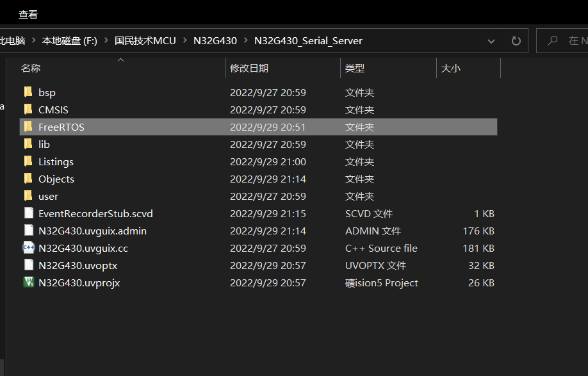Viewport: 588px width, 376px height.
Task: Open the 查看 menu
Action: click(x=28, y=13)
